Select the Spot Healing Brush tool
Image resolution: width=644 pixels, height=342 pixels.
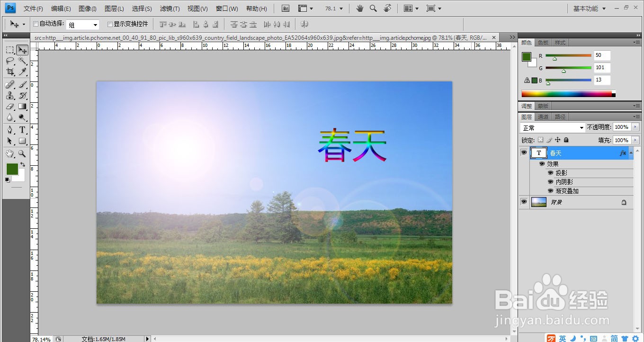[x=10, y=85]
